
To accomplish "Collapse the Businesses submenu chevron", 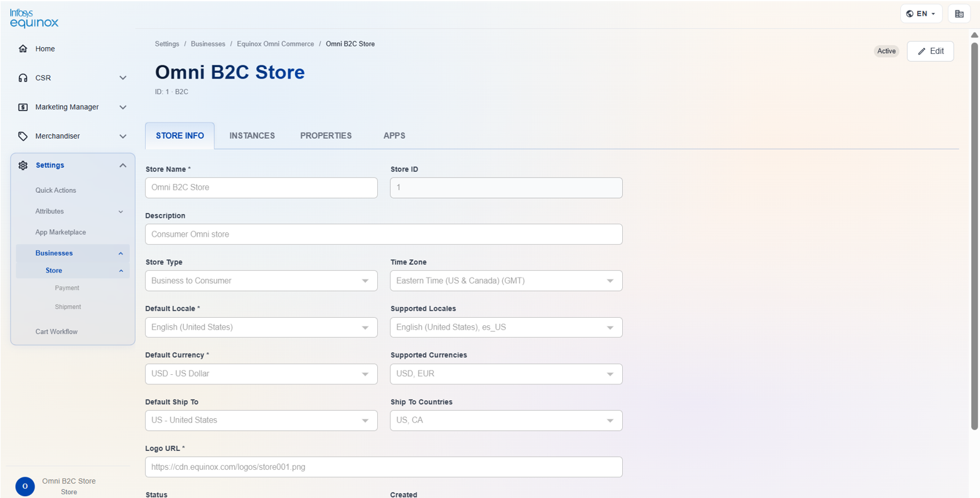I will point(121,253).
